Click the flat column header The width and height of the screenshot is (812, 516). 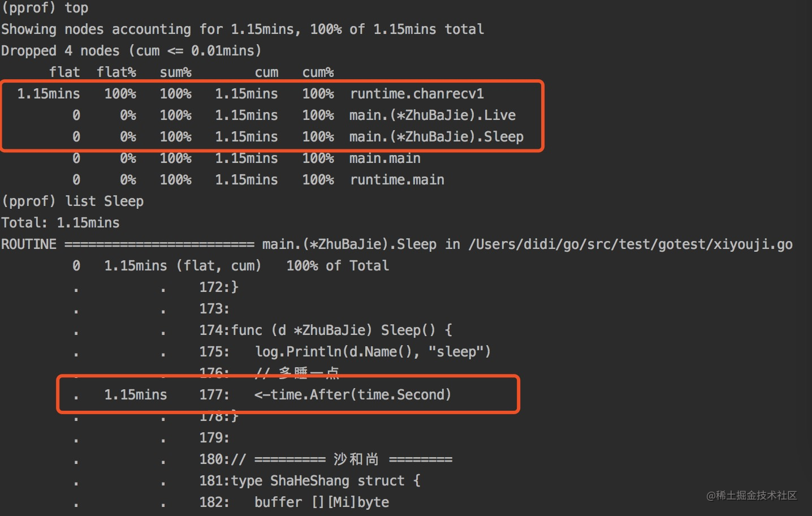point(64,72)
